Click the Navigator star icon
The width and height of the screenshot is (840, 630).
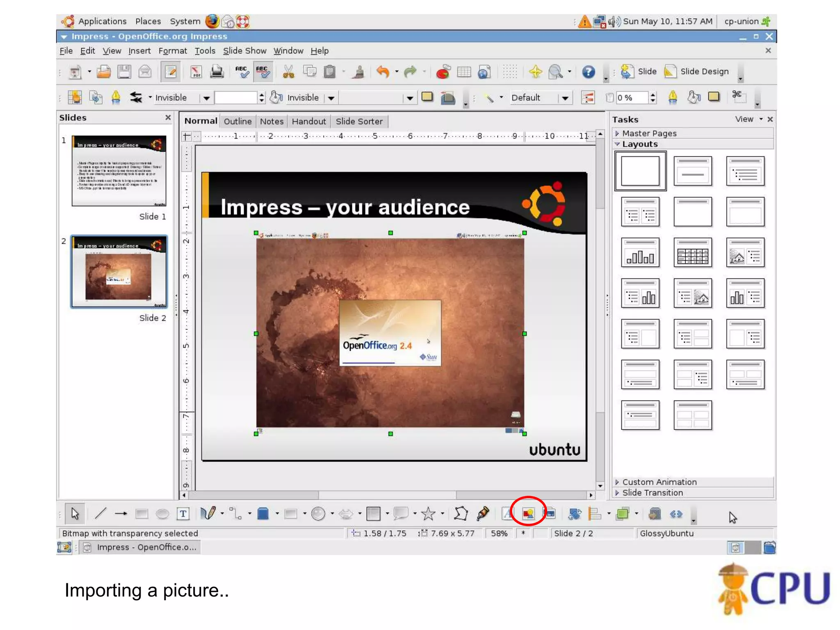click(535, 72)
